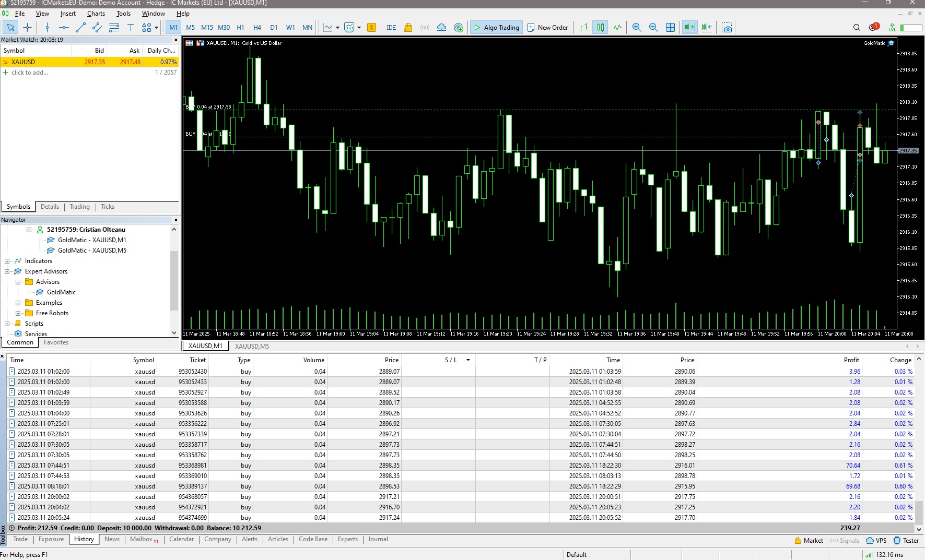This screenshot has height=560, width=925.
Task: Toggle chart shift from right border
Action: pos(707,28)
